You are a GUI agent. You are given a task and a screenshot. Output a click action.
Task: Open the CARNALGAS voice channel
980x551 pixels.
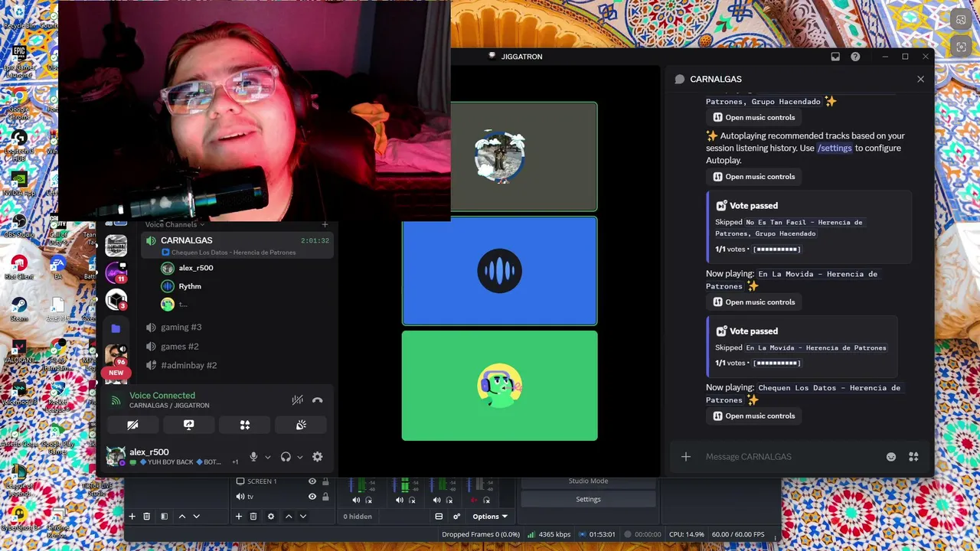[x=238, y=245]
